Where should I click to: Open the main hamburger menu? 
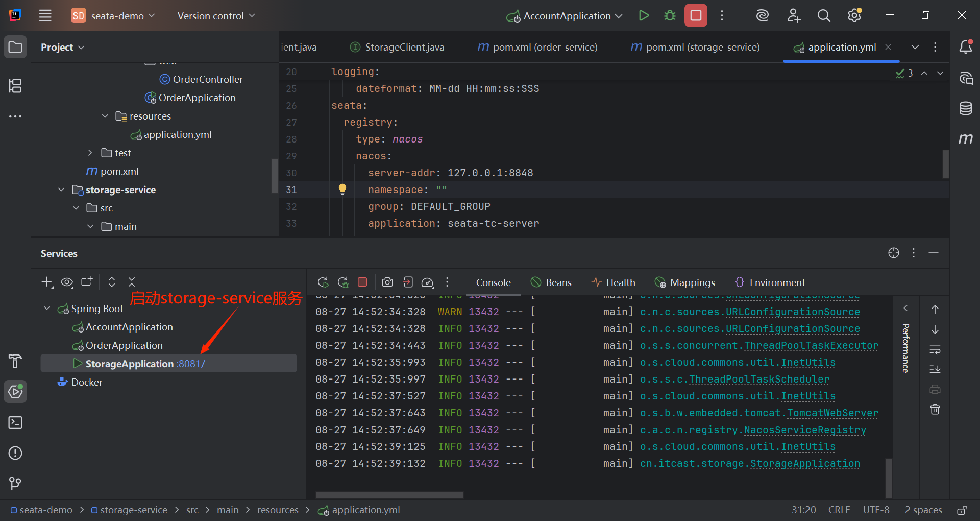click(45, 16)
